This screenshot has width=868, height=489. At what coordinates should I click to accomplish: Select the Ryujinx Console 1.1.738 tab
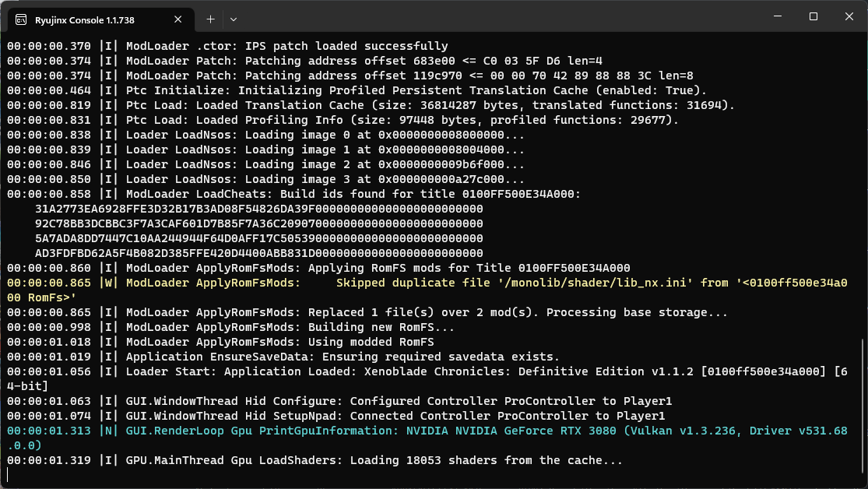[100, 20]
